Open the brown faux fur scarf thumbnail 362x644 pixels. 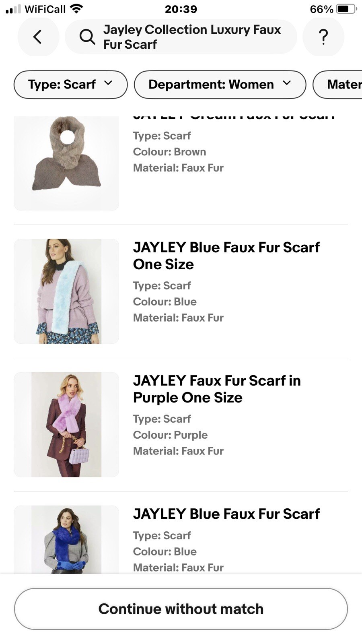pos(66,163)
